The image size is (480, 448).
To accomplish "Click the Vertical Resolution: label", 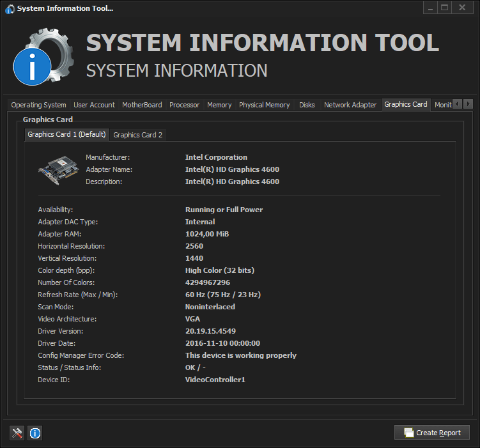I will [x=67, y=258].
